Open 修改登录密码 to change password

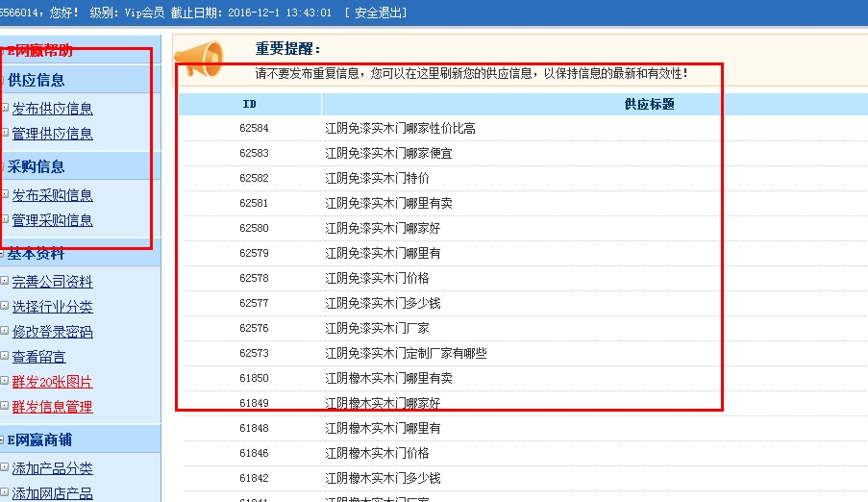pos(53,332)
